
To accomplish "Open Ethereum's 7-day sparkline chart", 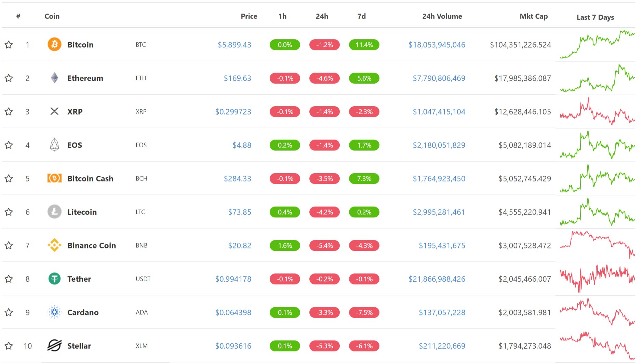I will 597,78.
